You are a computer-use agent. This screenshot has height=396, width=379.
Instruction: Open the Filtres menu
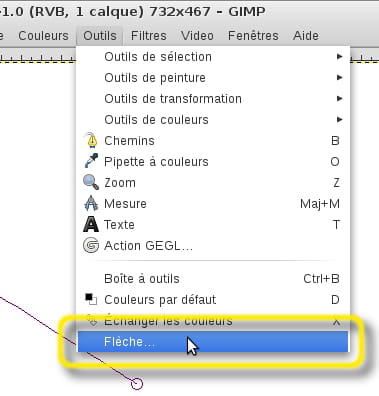(x=149, y=36)
